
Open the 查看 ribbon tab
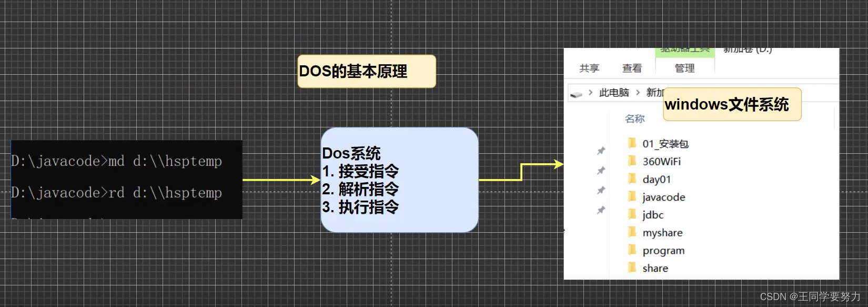pos(632,68)
